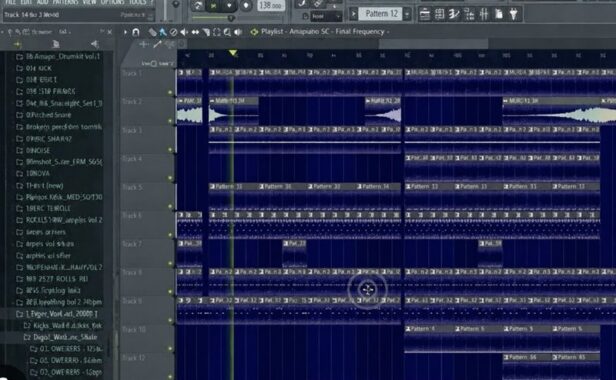
Task: Click the 138.000 tempo display
Action: tap(271, 6)
